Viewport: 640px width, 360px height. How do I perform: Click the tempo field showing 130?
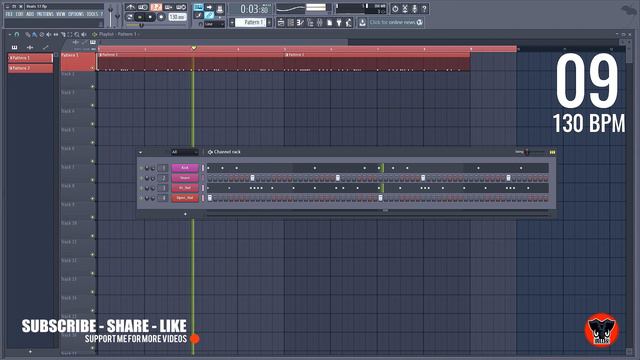pos(177,17)
